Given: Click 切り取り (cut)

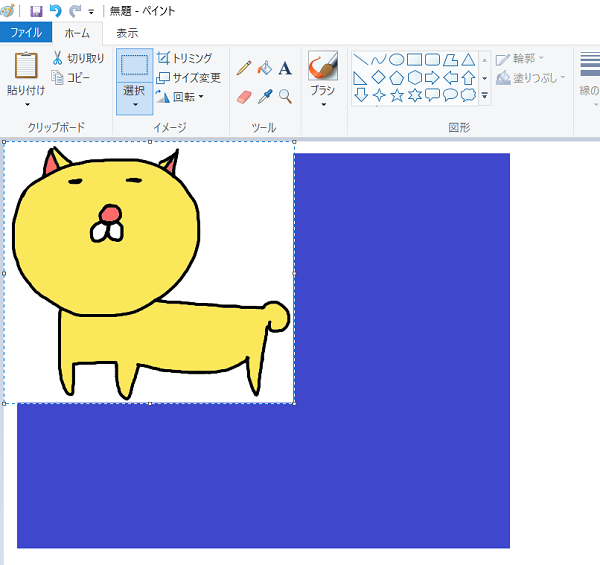Looking at the screenshot, I should pos(78,58).
